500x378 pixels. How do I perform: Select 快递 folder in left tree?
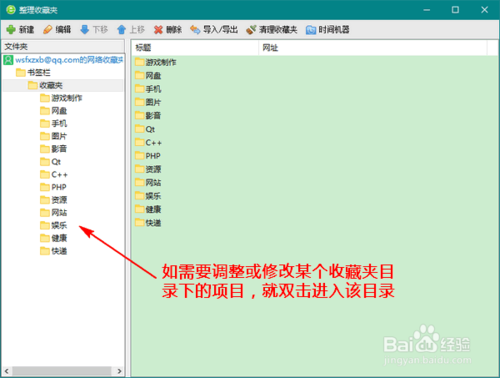[x=53, y=251]
